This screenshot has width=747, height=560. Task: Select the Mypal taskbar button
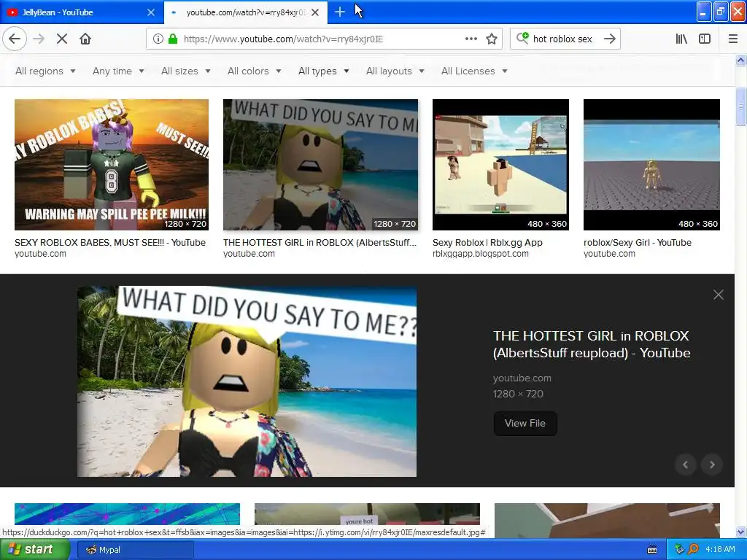click(135, 550)
